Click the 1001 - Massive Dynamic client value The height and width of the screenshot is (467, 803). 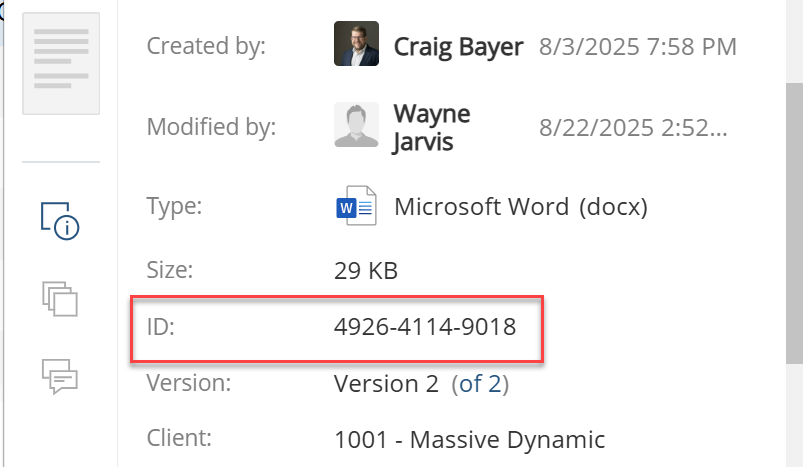(469, 439)
